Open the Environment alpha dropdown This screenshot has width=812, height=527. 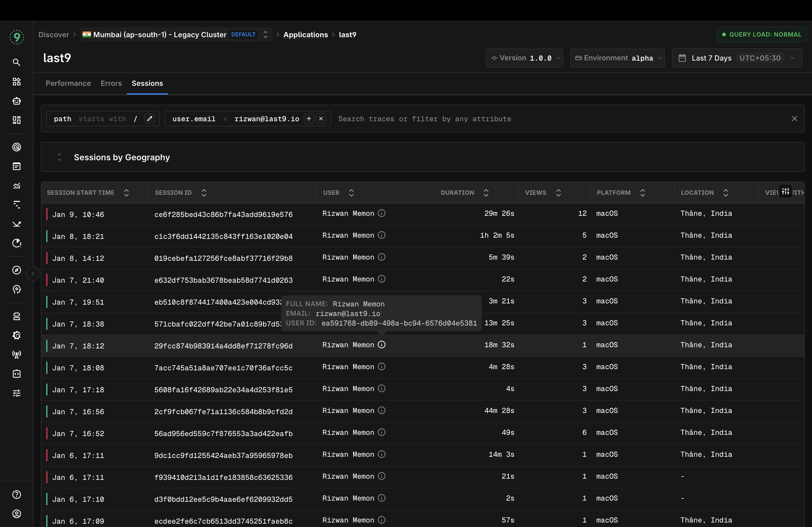tap(617, 58)
